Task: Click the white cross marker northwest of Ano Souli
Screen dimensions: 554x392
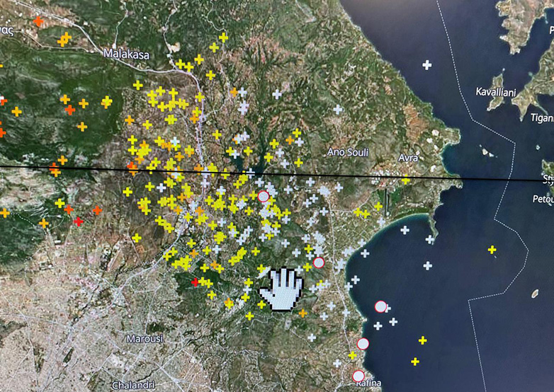Action: [x=277, y=93]
